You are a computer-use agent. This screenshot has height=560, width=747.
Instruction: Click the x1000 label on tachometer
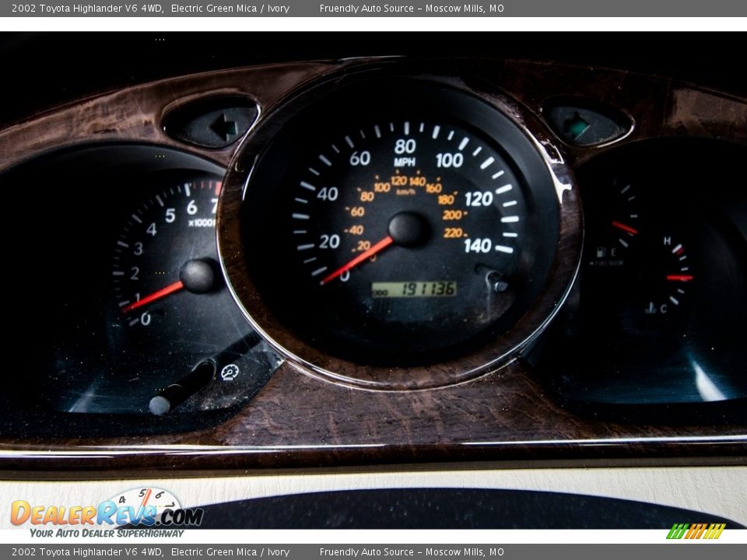(x=202, y=223)
